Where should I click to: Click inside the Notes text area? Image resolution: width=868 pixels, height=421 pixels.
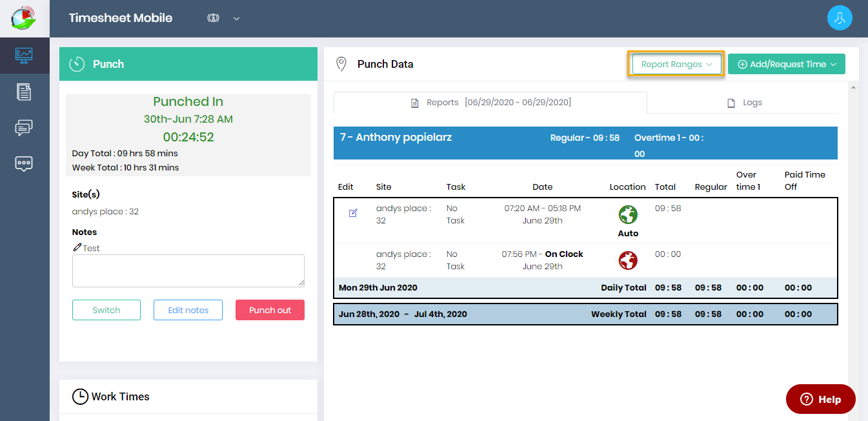point(188,271)
